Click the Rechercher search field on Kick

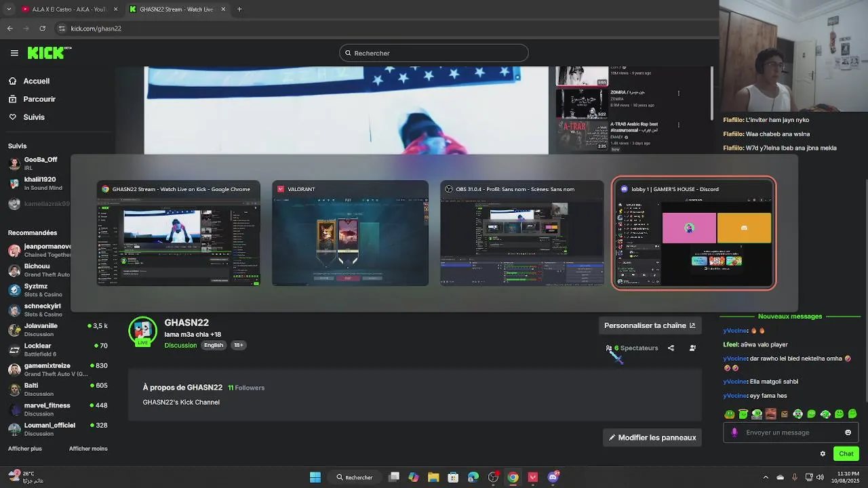434,53
